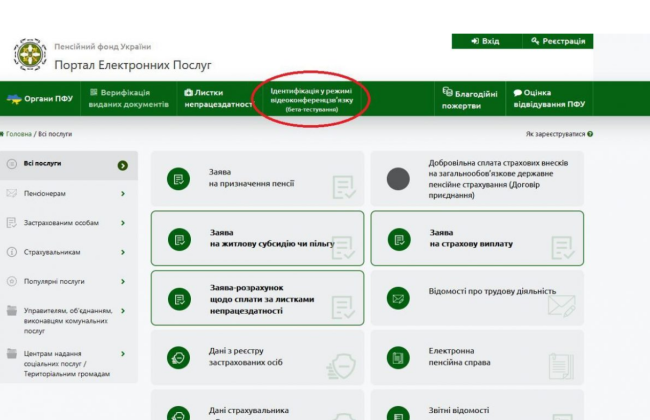Open Верифікація виданих документів menu item
The image size is (650, 420).
[129, 99]
